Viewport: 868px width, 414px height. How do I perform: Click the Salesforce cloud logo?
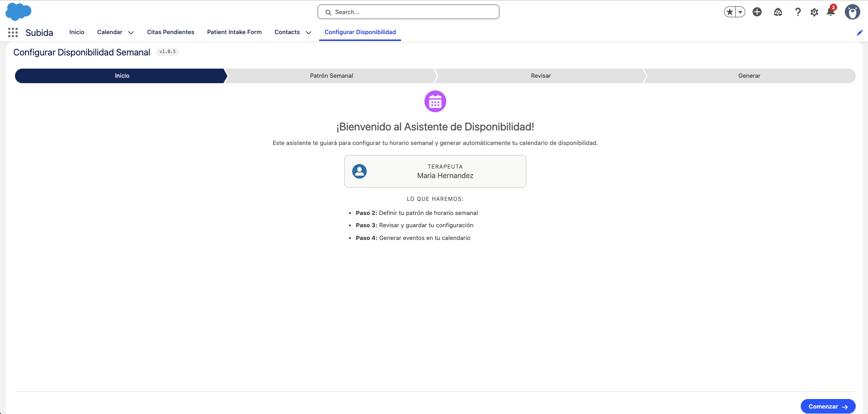(x=18, y=12)
